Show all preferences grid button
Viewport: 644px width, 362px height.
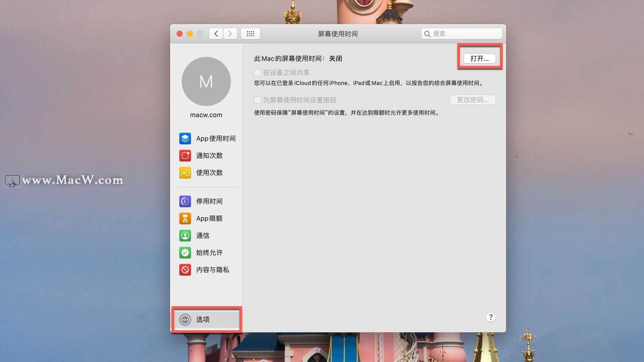[x=250, y=34]
